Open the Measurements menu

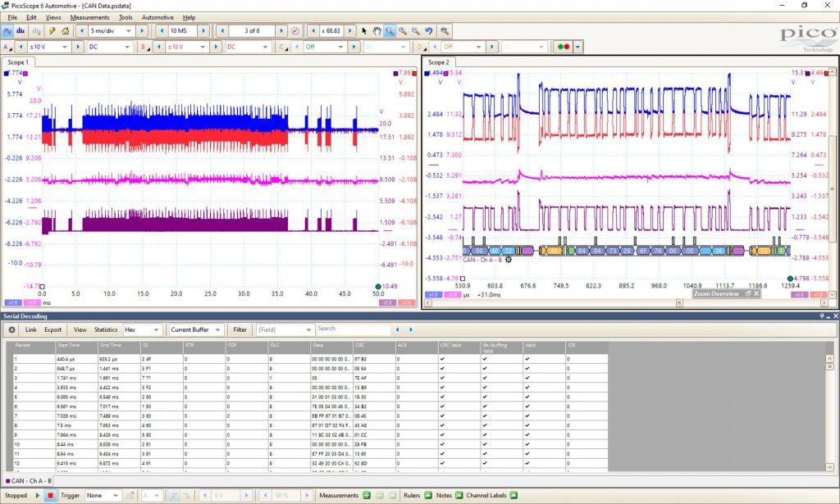click(x=89, y=17)
